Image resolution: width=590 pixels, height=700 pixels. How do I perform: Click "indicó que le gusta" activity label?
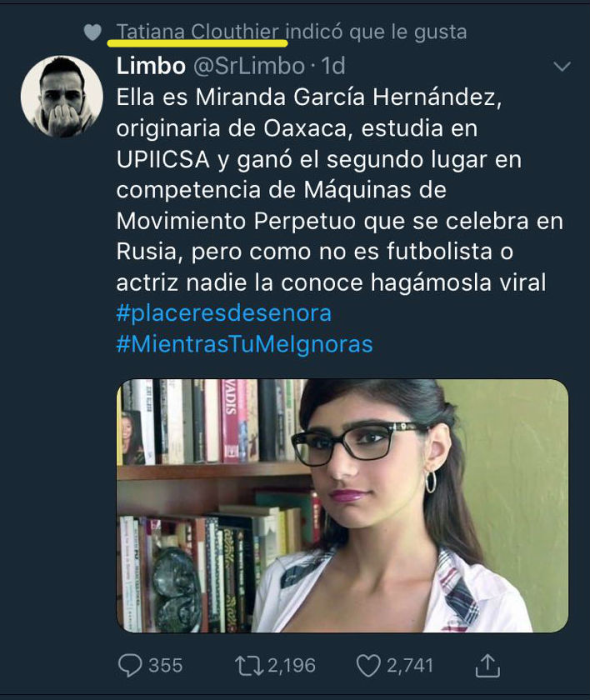tap(376, 32)
